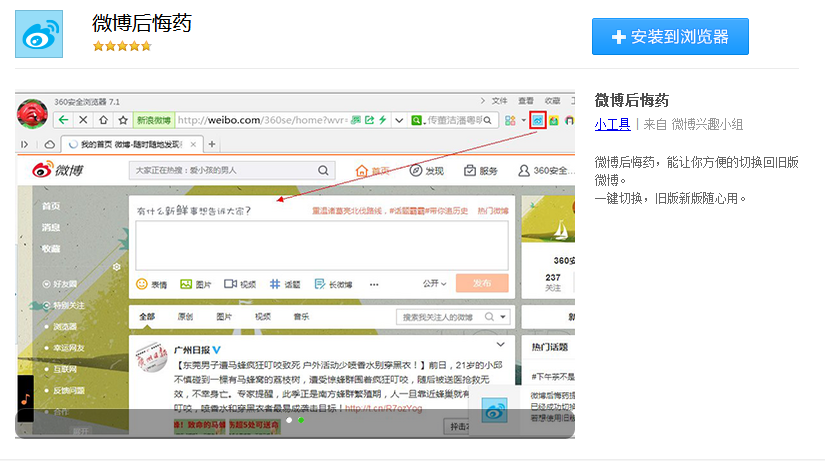825x461 pixels.
Task: Click the browser back arrow in screenshot
Action: point(64,120)
